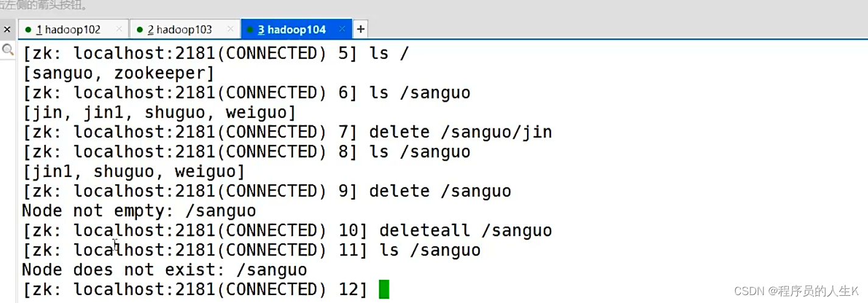Click the magnifier search icon in sidebar

[x=7, y=50]
